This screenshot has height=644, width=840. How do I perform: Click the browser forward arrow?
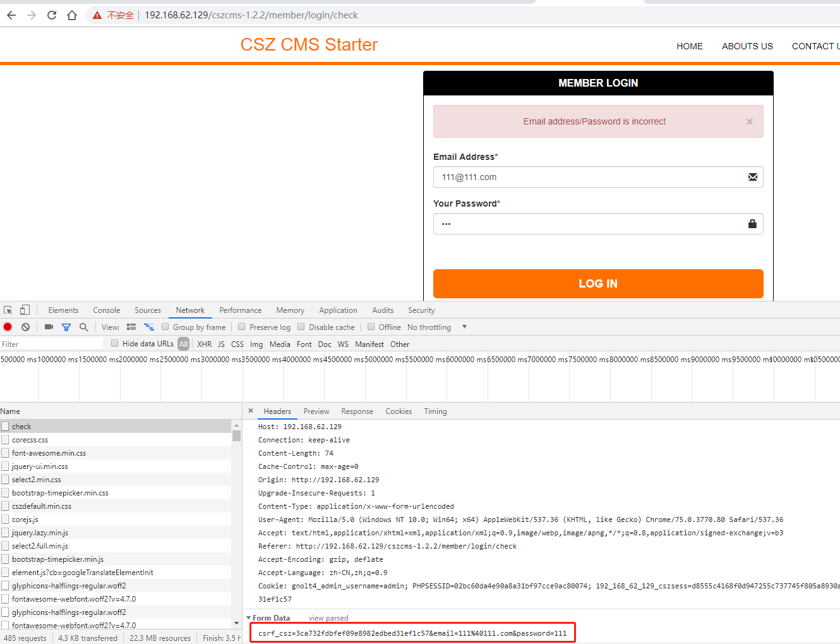pos(32,15)
